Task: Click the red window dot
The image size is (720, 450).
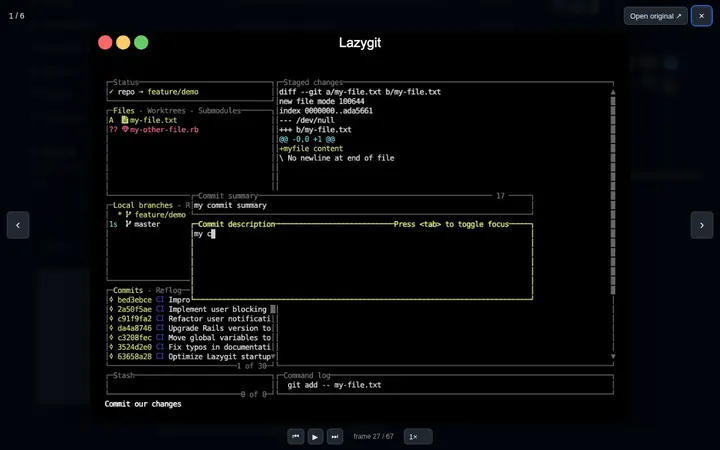Action: pyautogui.click(x=105, y=42)
